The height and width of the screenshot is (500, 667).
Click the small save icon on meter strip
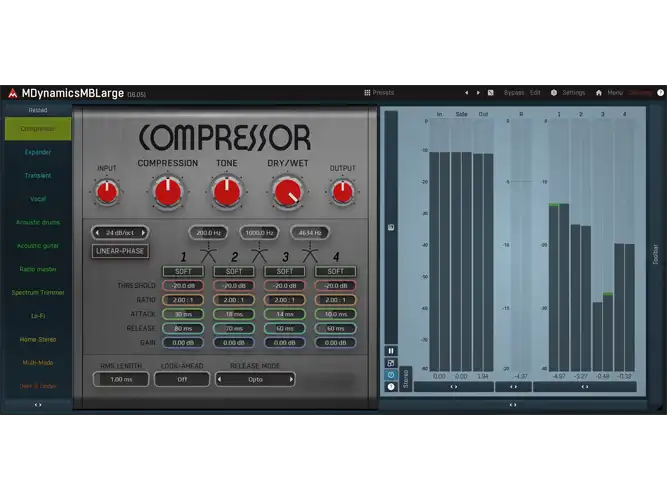click(x=391, y=227)
